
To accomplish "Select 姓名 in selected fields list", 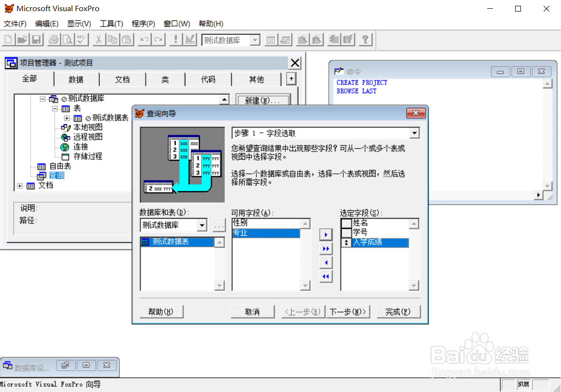I will 380,223.
